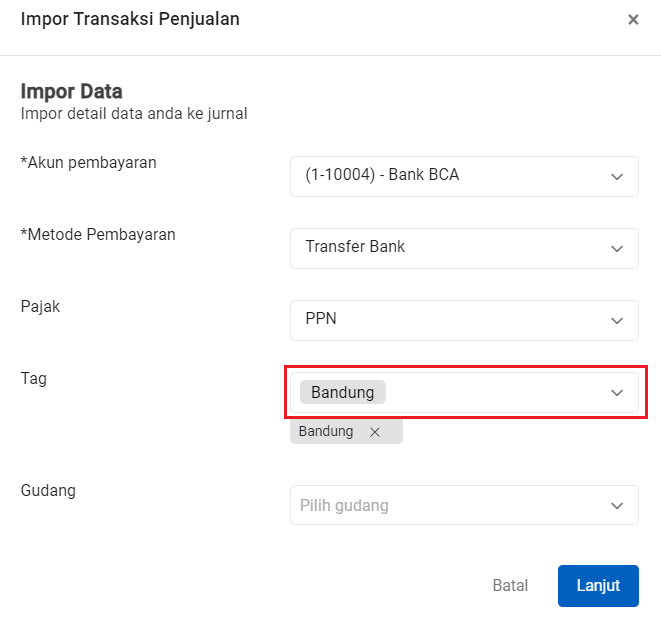
Task: Open the Tag field dropdown arrow
Action: (x=616, y=393)
